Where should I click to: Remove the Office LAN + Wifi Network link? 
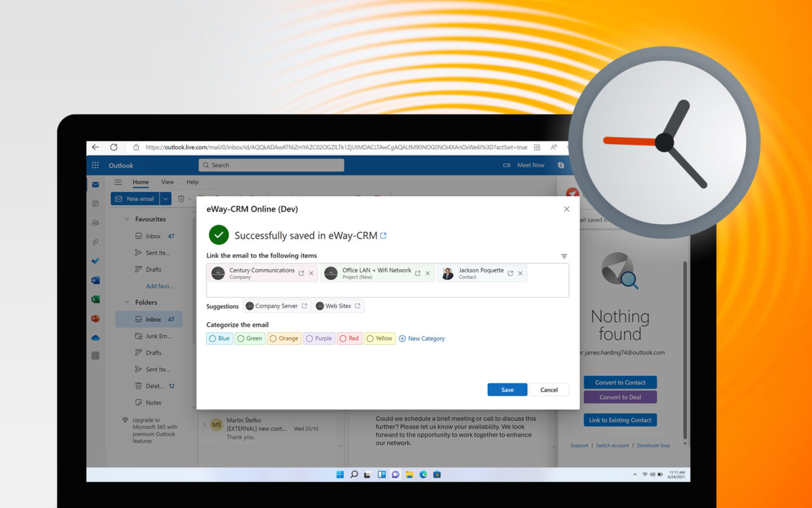(428, 274)
